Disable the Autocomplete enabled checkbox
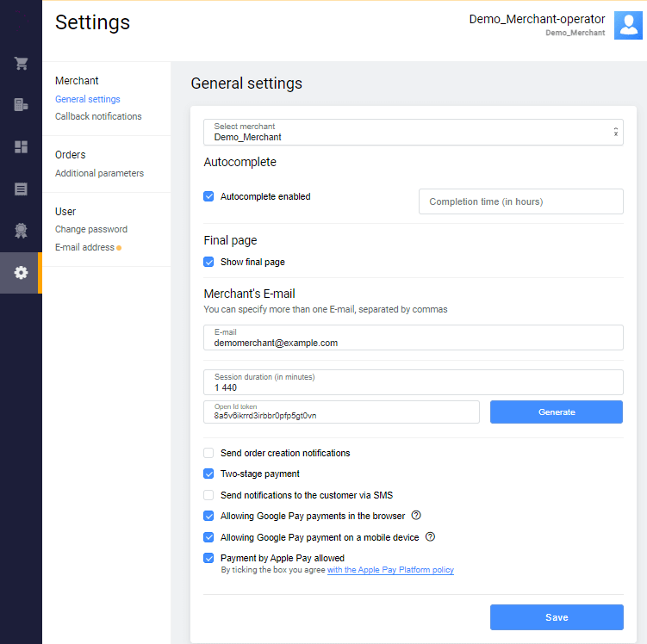The width and height of the screenshot is (647, 644). [208, 196]
